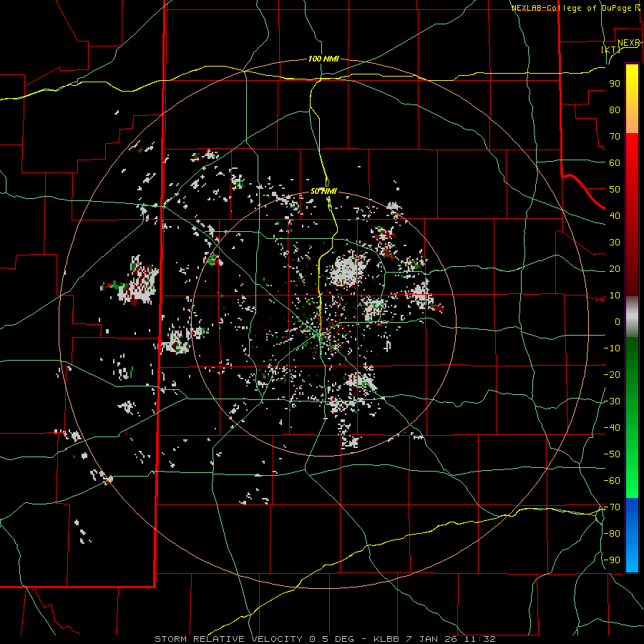644x644 pixels.
Task: Click the "-30" value on the velocity scale
Action: (x=612, y=401)
